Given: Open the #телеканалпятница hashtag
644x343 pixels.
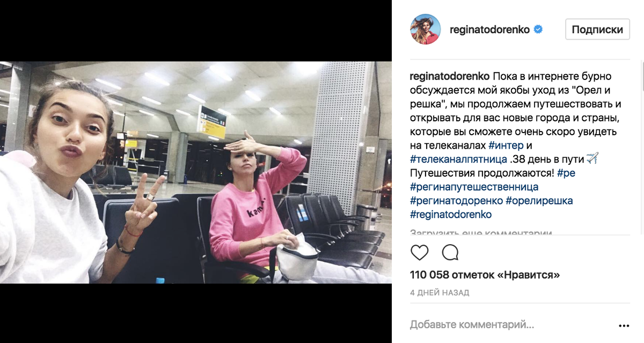Looking at the screenshot, I should pyautogui.click(x=459, y=159).
